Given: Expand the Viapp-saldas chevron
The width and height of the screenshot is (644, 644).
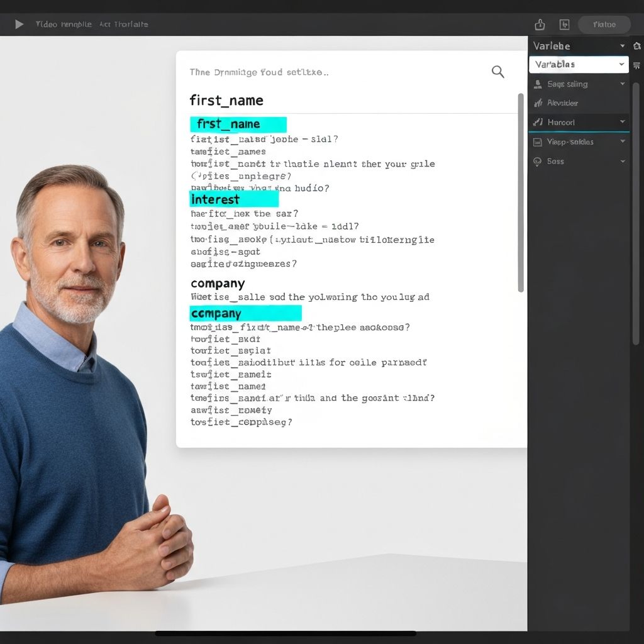Looking at the screenshot, I should click(623, 142).
